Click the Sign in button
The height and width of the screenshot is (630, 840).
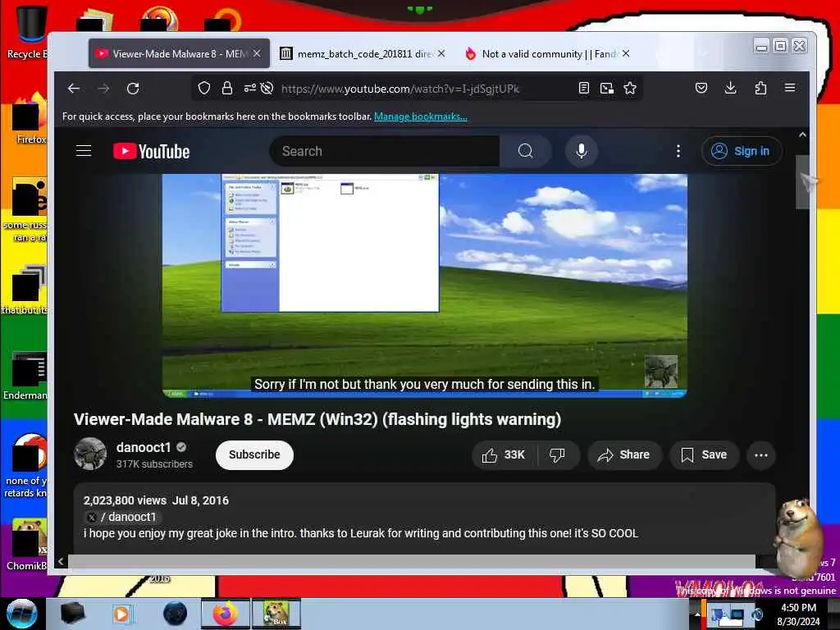tap(742, 151)
